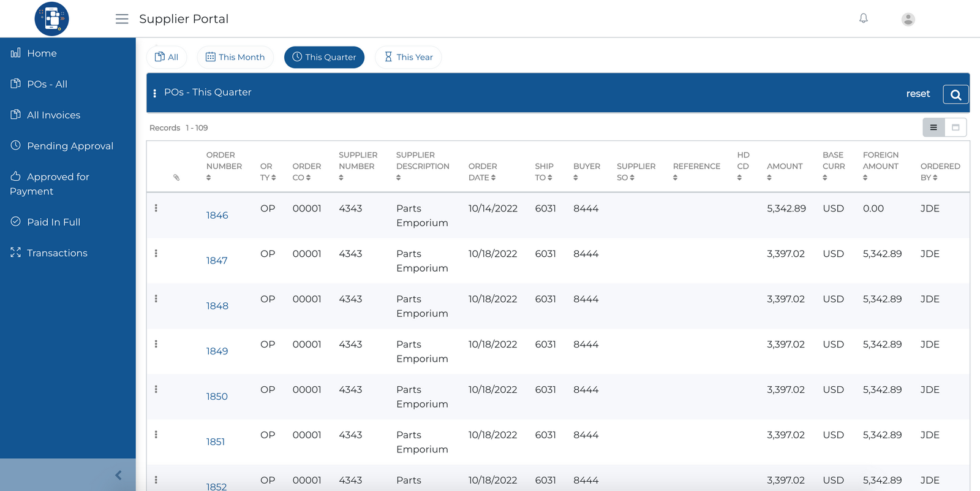980x491 pixels.
Task: Open the hamburger navigation menu
Action: [122, 19]
